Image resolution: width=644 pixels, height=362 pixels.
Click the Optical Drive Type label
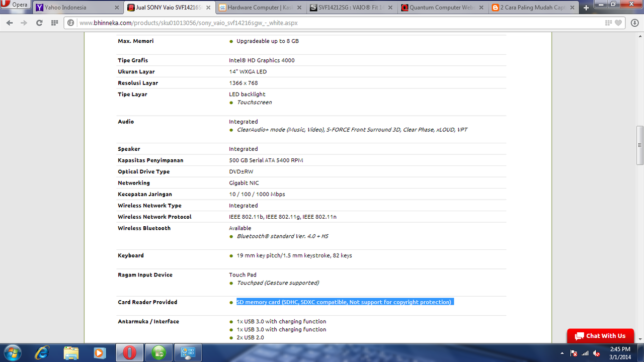[144, 171]
